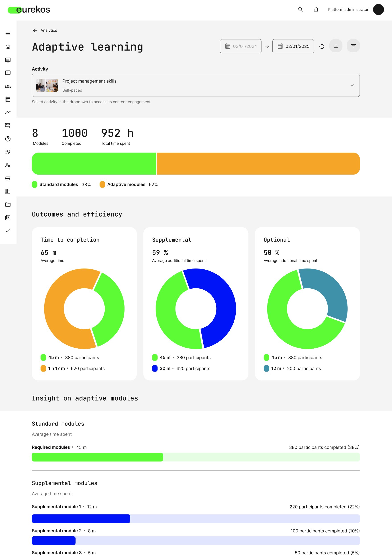Open search with the magnifier icon
Screen dimensions: 392x558
pyautogui.click(x=300, y=9)
